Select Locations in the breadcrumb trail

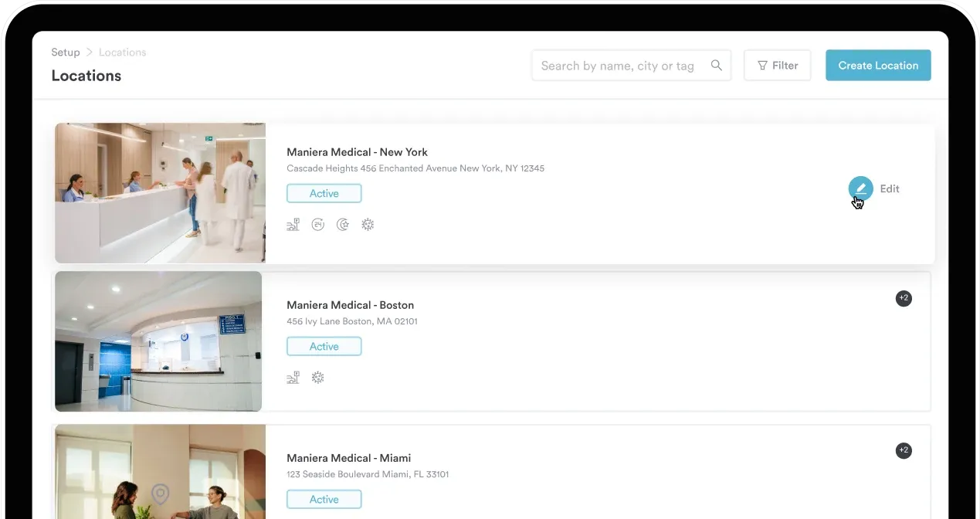(x=122, y=52)
